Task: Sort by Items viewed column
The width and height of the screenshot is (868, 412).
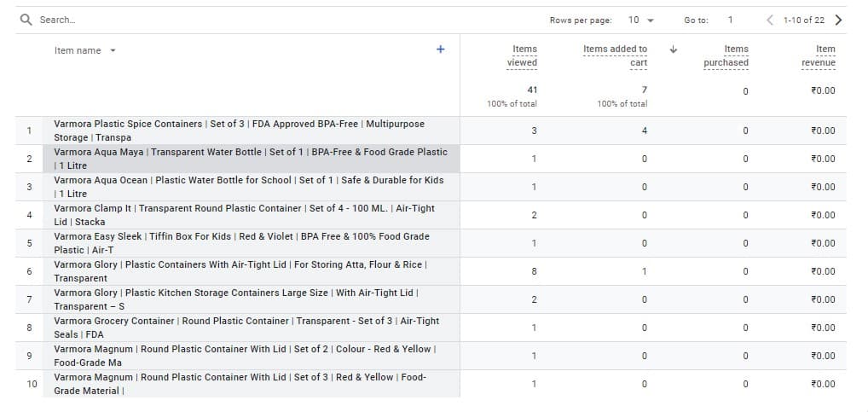Action: point(522,55)
